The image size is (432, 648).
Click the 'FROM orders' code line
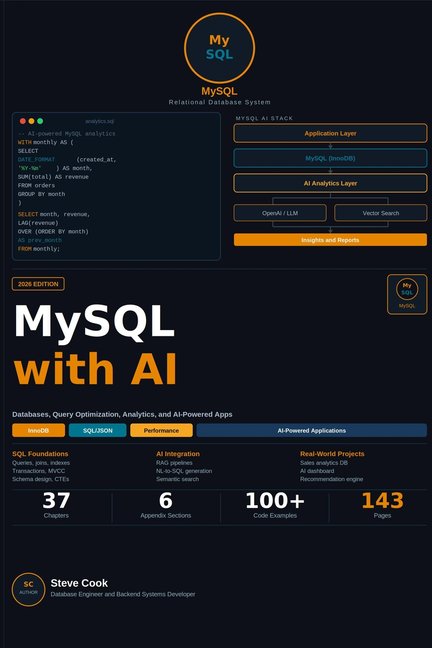pyautogui.click(x=36, y=185)
